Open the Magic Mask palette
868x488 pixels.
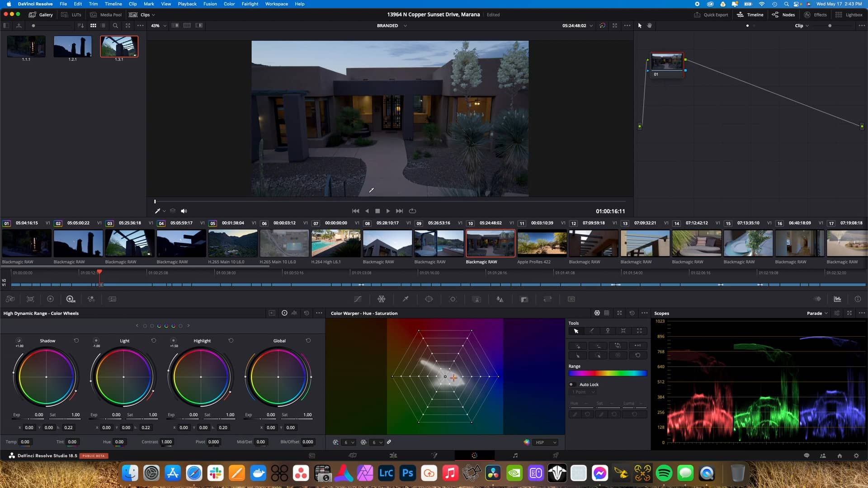(476, 299)
